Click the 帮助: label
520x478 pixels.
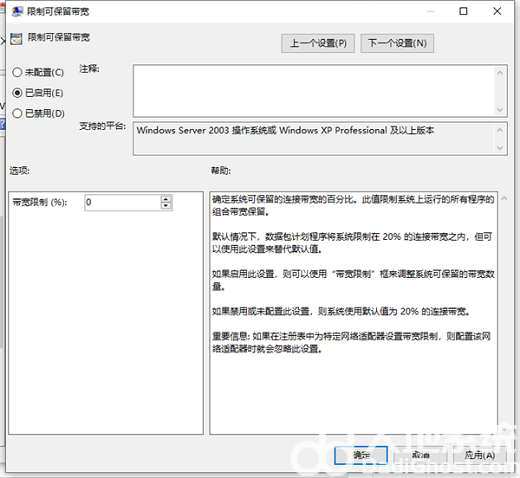[221, 171]
